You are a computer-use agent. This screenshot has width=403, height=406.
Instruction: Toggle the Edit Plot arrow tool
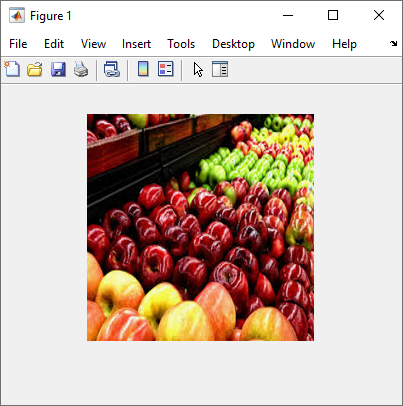coord(198,69)
